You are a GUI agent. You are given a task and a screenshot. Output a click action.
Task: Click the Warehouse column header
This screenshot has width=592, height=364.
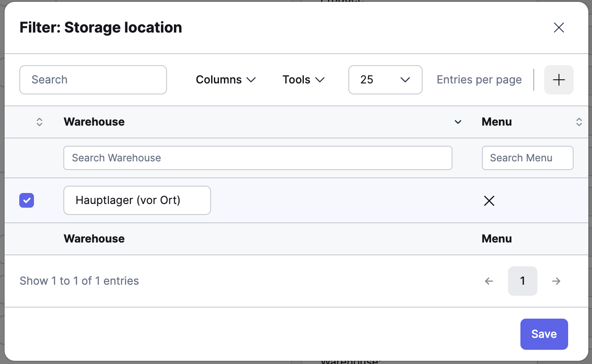click(94, 122)
